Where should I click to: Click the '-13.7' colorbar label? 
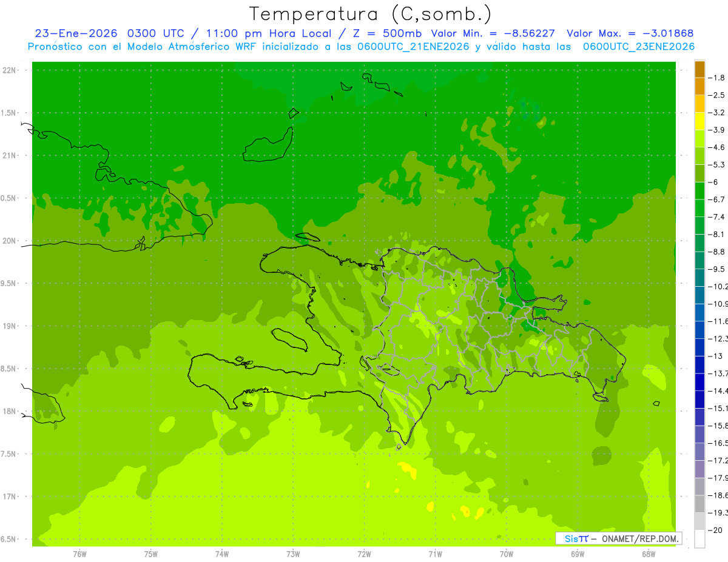[717, 373]
